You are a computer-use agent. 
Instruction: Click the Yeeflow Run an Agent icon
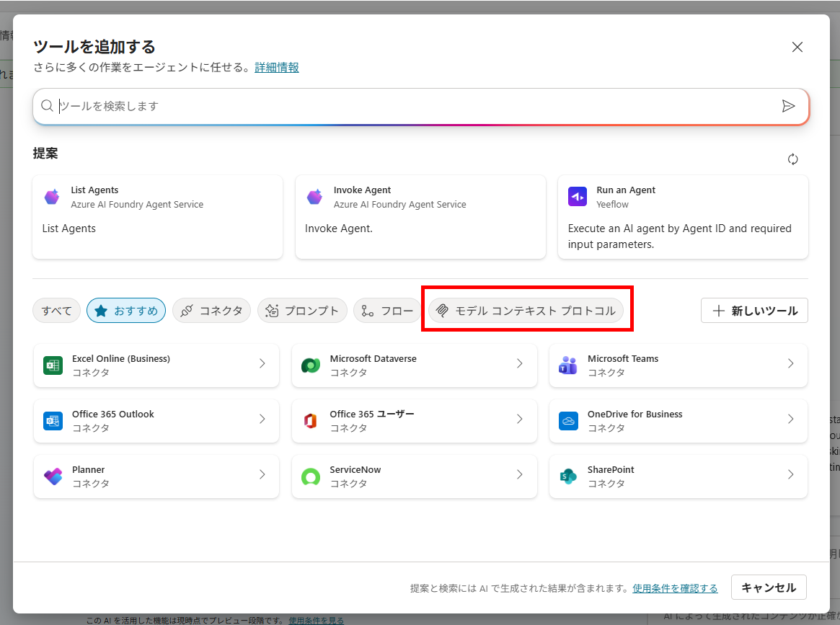coord(578,197)
